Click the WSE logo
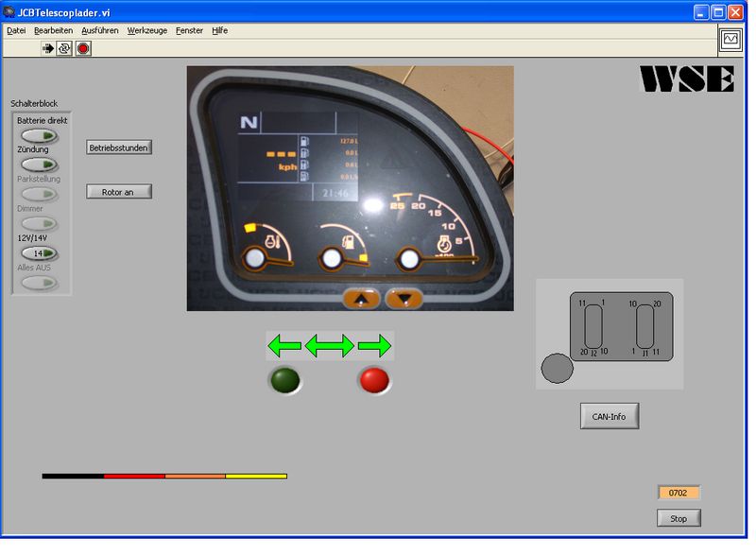 coord(687,79)
